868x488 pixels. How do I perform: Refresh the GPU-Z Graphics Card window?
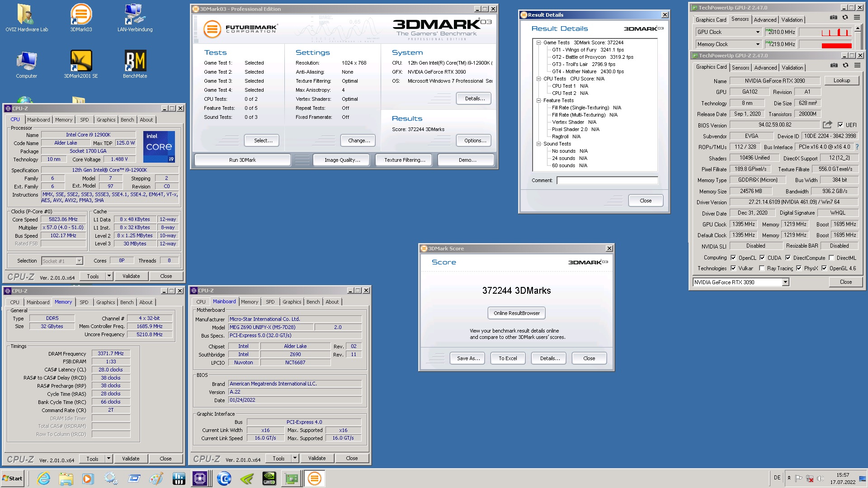[x=845, y=66]
